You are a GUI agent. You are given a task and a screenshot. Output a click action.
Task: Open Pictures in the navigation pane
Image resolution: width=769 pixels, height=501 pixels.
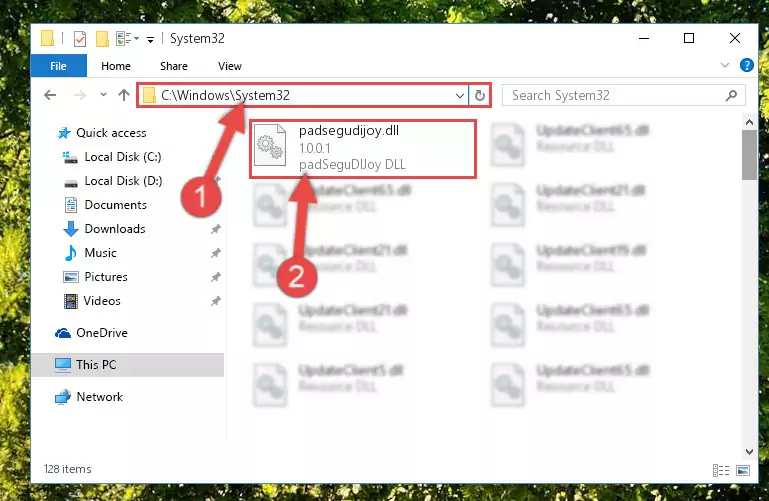pyautogui.click(x=105, y=277)
